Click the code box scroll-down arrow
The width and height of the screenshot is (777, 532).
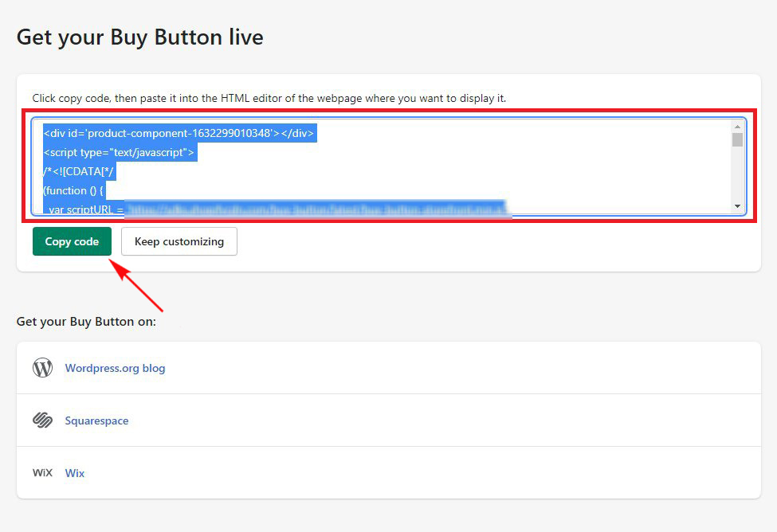tap(737, 206)
